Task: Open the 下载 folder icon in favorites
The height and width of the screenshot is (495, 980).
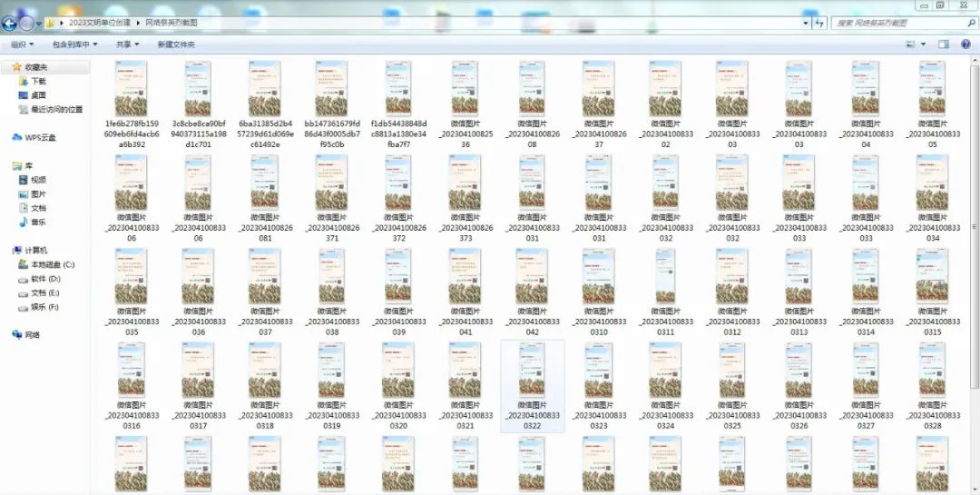Action: [x=23, y=82]
